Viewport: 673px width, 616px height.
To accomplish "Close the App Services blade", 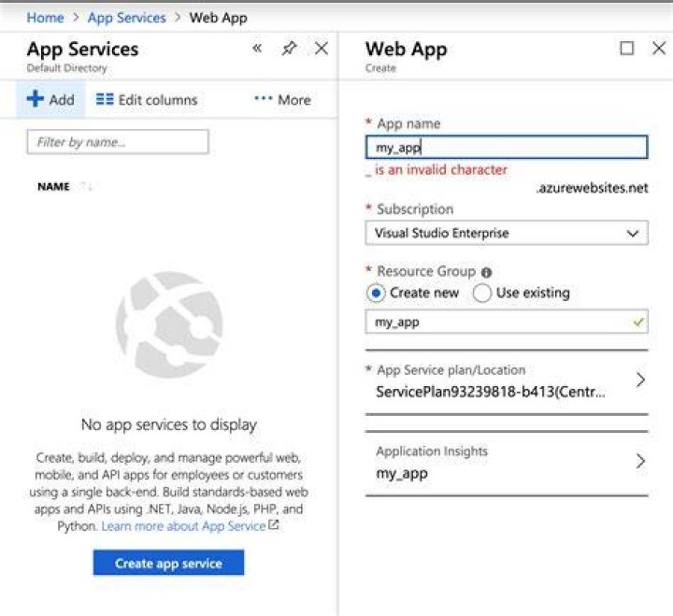I will (322, 48).
